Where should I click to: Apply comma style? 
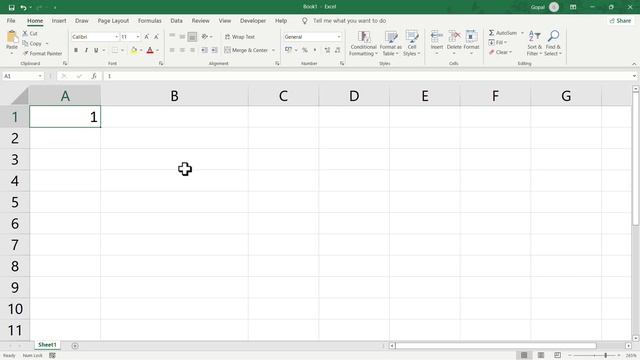coord(315,50)
